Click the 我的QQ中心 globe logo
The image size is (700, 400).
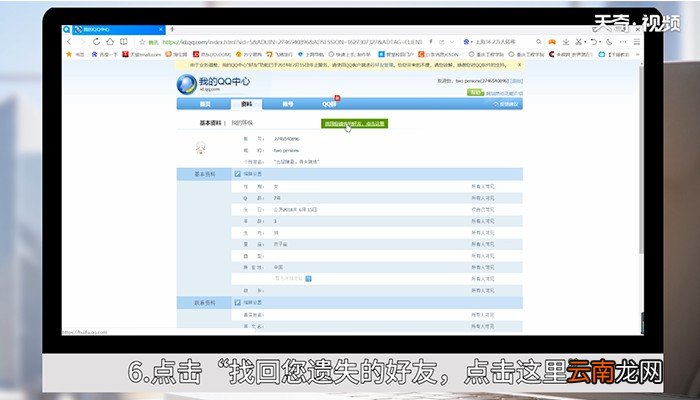(187, 84)
